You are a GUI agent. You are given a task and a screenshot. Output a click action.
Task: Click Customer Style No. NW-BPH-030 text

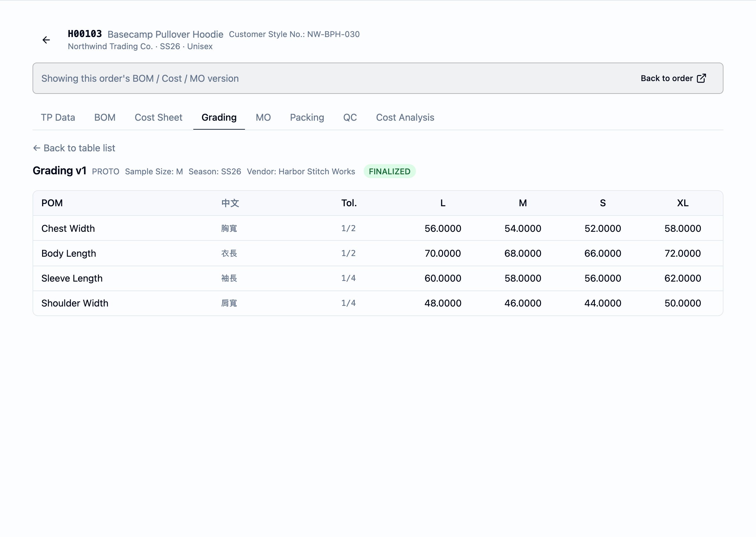(x=294, y=34)
